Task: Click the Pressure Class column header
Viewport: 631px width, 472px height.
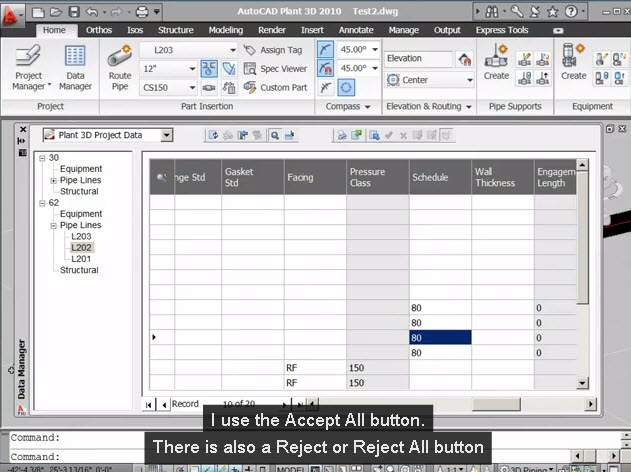Action: [377, 177]
